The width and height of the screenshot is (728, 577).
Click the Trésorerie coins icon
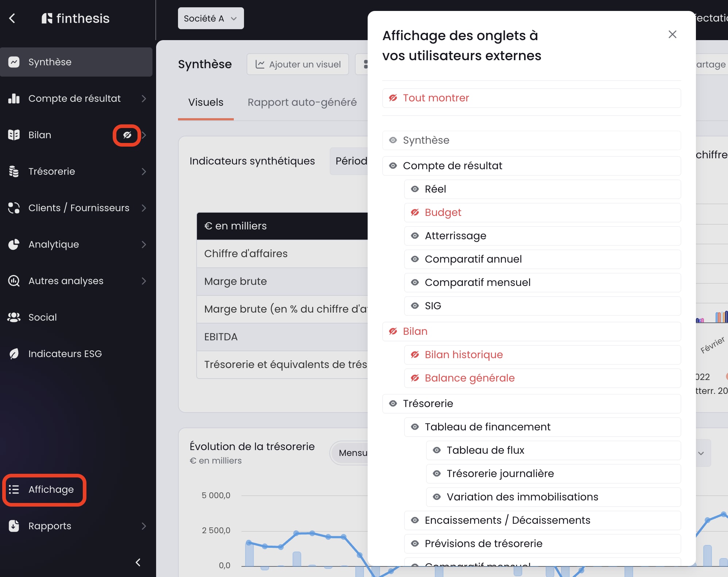14,171
